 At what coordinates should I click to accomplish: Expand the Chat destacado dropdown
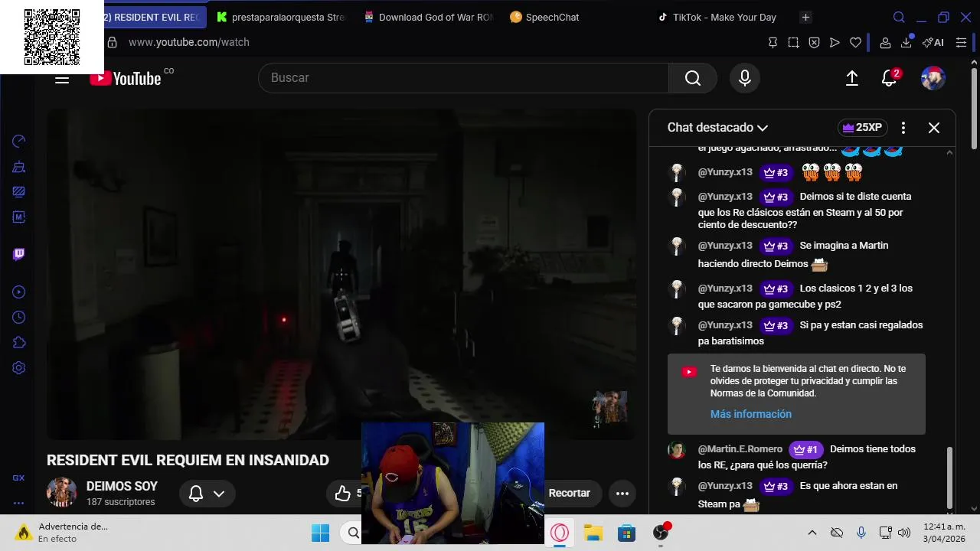717,128
